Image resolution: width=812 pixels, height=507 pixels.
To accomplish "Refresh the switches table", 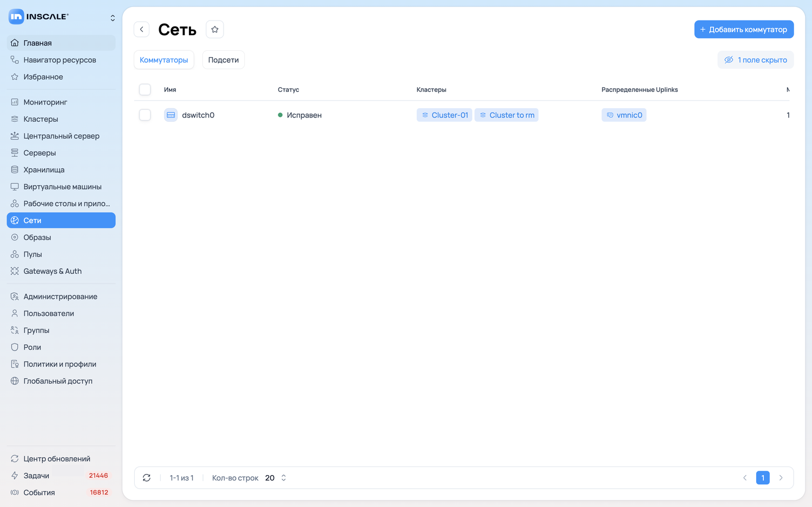I will (147, 478).
